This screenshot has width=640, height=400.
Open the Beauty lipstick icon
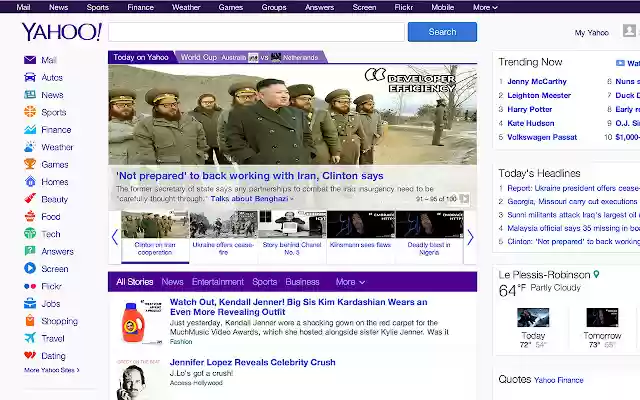tap(30, 199)
